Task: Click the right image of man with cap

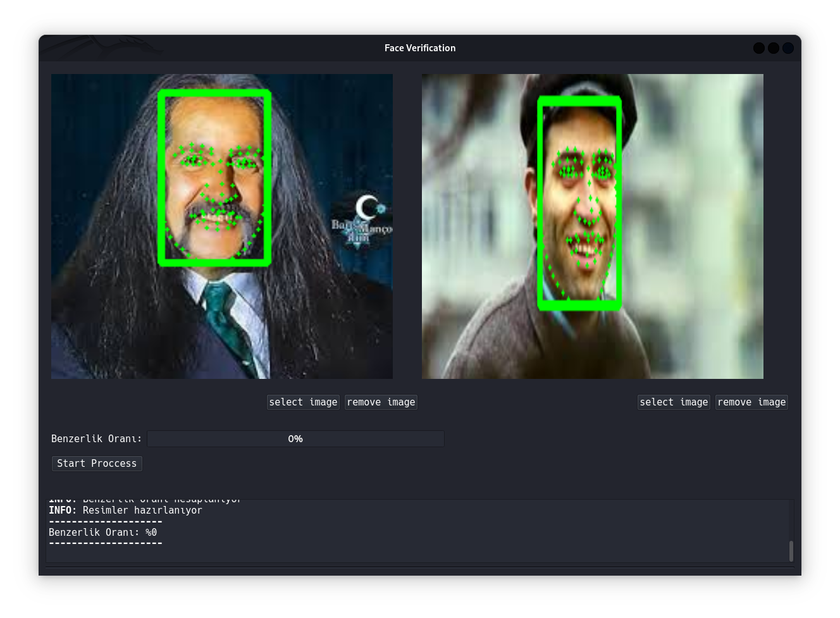Action: click(593, 226)
